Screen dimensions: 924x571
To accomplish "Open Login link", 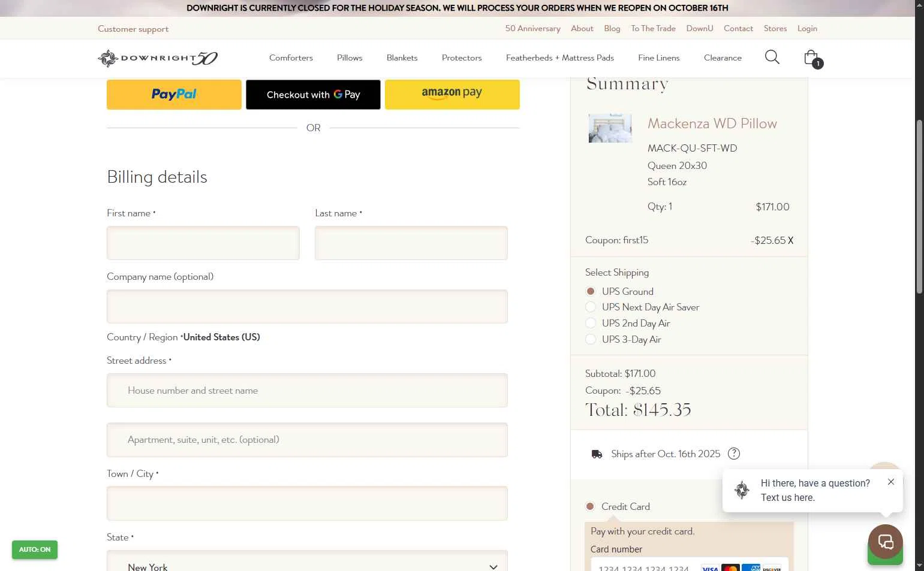I will 807,28.
